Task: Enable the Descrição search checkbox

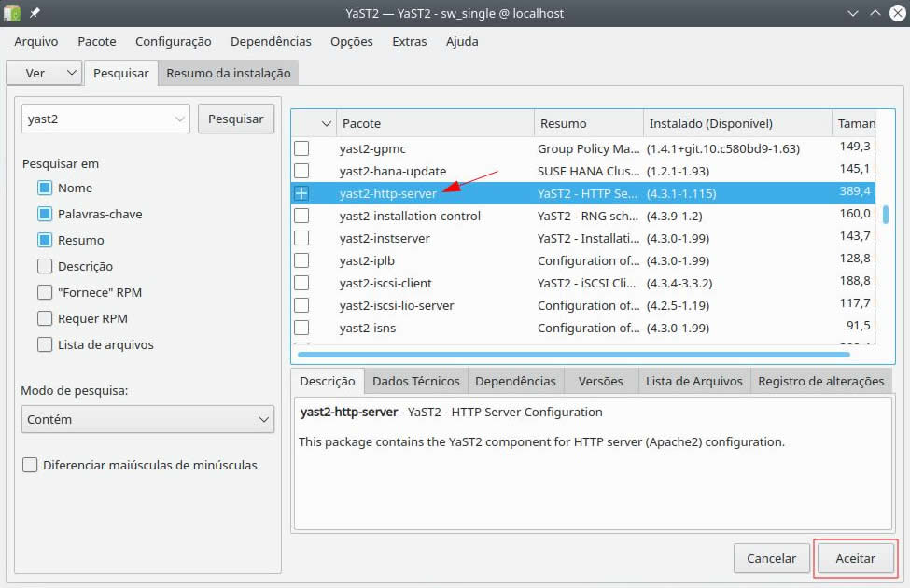Action: [x=45, y=266]
